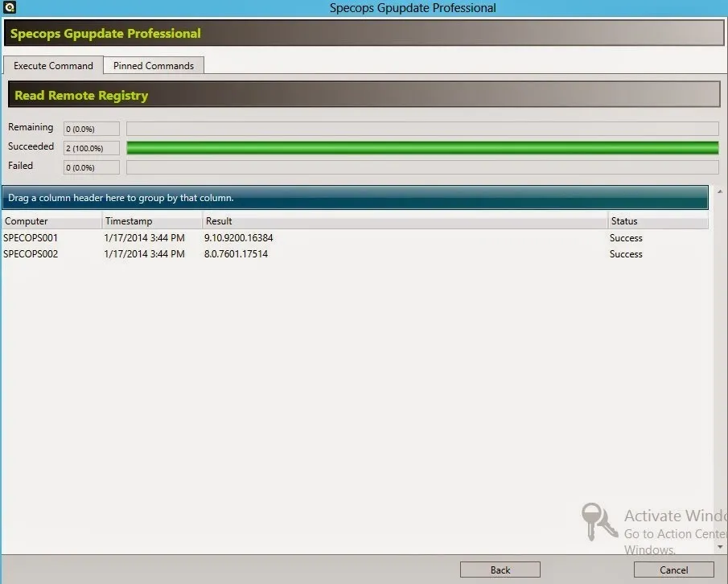Click the group-by column header drop area
Image resolution: width=728 pixels, height=584 pixels.
tap(356, 197)
